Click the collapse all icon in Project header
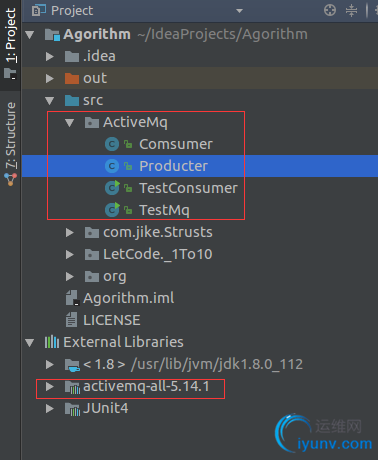The height and width of the screenshot is (460, 378). coord(351,10)
